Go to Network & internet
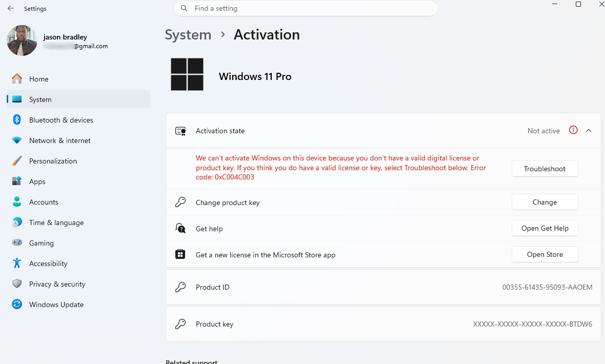This screenshot has height=364, width=605. (78, 140)
